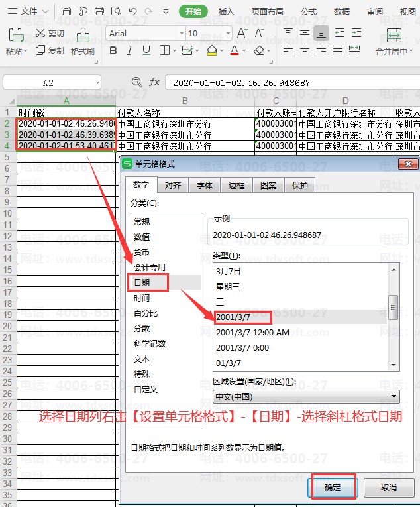Click the fx insert function icon
This screenshot has width=420, height=507.
coord(154,82)
